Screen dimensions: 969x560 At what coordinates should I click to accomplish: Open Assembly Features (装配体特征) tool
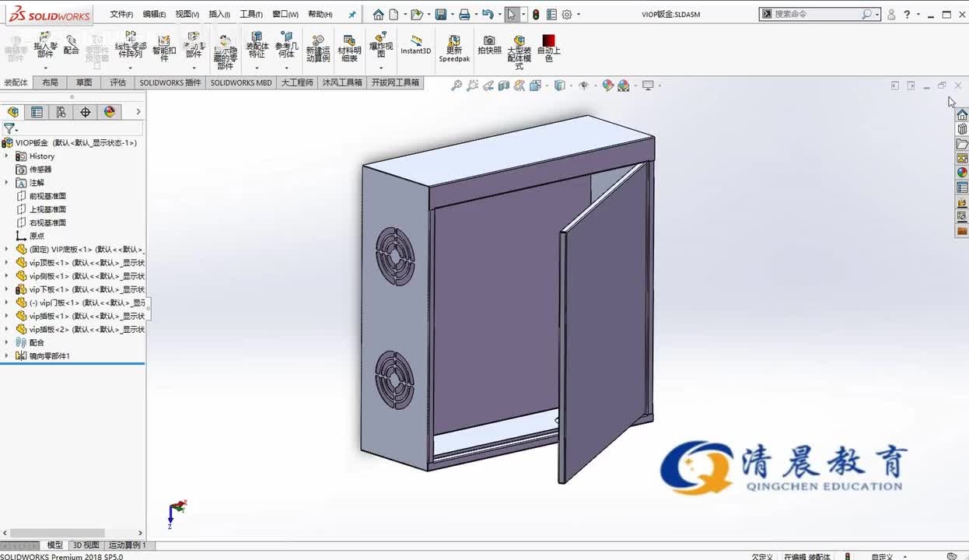[x=257, y=45]
